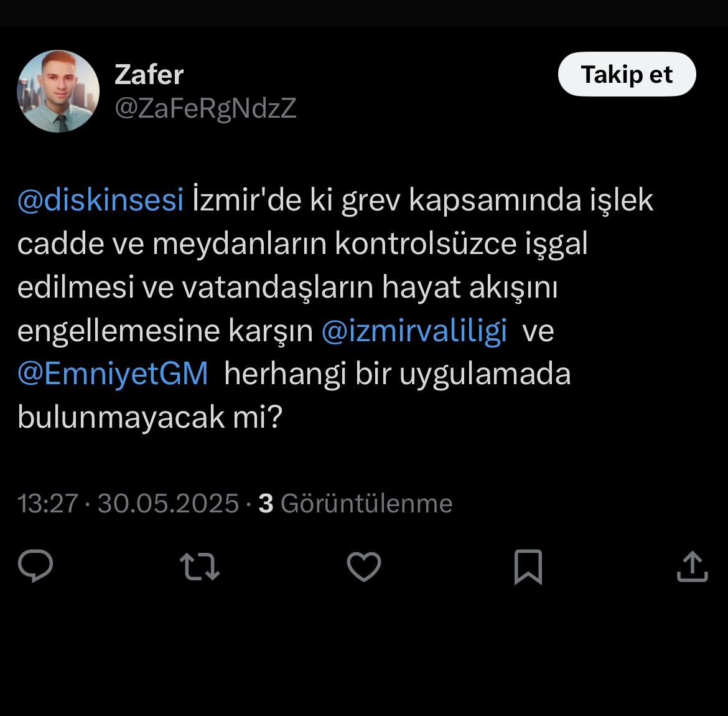Retweet the post using the repost arrows icon
The height and width of the screenshot is (716, 728).
[x=200, y=567]
